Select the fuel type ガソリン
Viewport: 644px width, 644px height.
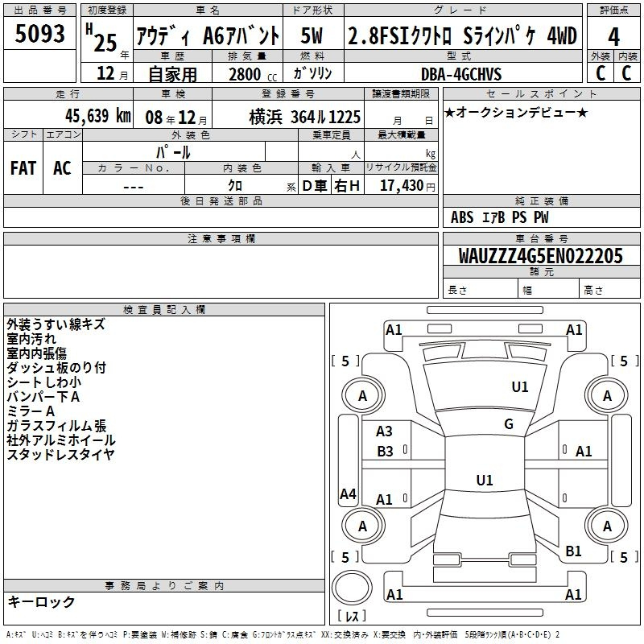[x=312, y=73]
